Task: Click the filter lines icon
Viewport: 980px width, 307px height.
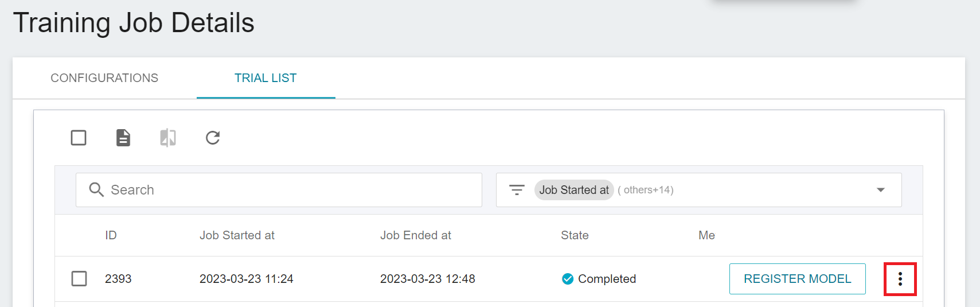Action: click(x=517, y=190)
